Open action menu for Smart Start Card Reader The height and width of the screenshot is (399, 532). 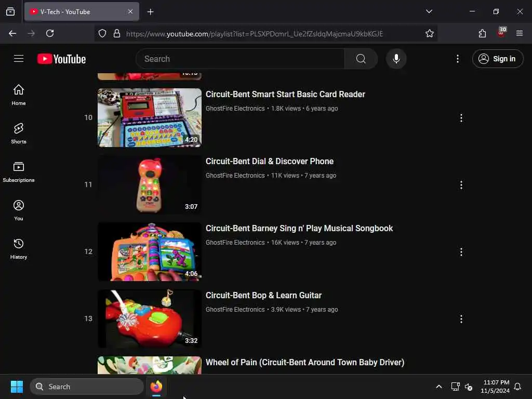[x=461, y=118]
